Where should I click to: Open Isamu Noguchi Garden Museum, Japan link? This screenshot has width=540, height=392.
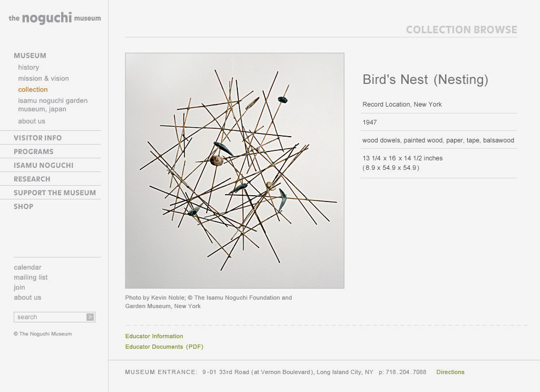[52, 104]
